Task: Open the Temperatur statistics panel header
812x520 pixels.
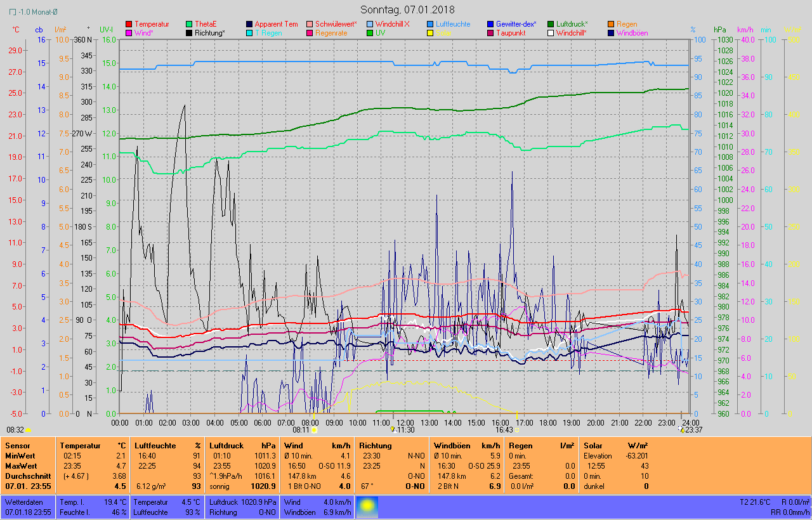Action: point(92,446)
